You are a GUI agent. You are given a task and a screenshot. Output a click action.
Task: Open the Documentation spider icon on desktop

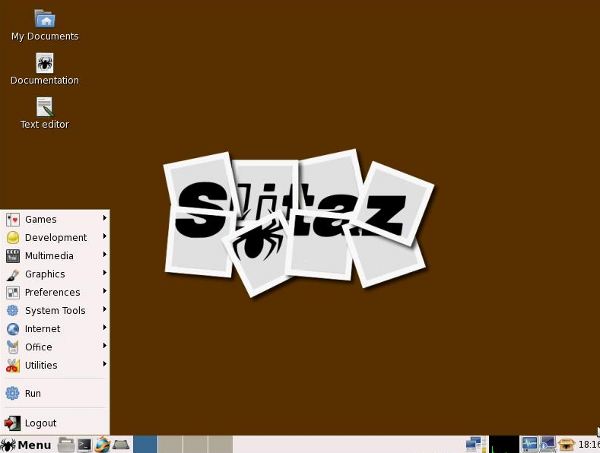point(45,69)
